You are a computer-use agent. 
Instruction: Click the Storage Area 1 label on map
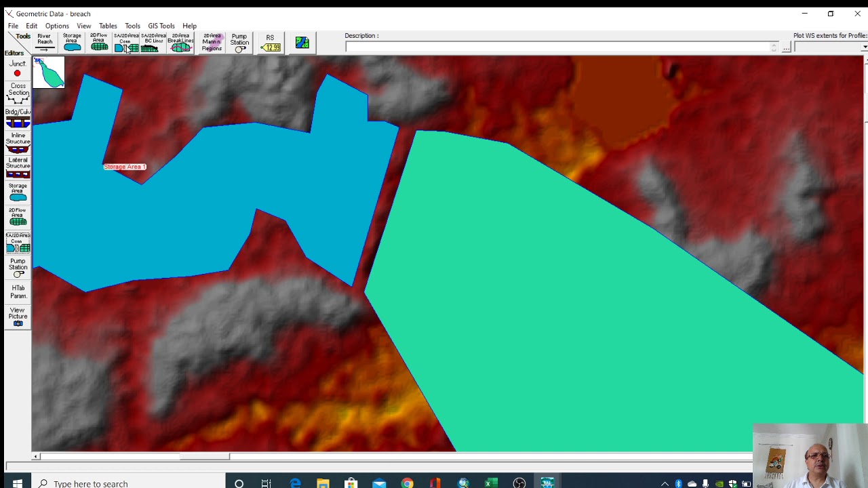pyautogui.click(x=125, y=167)
